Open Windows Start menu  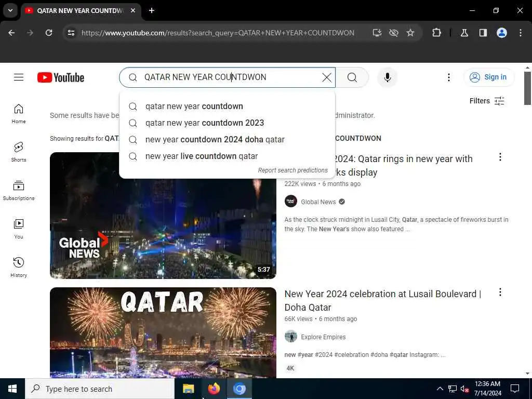point(12,389)
